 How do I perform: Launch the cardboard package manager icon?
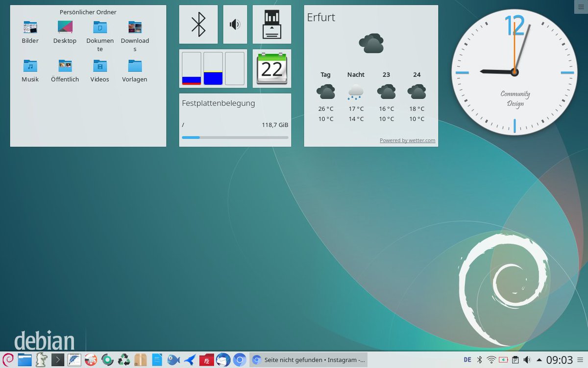pyautogui.click(x=141, y=360)
